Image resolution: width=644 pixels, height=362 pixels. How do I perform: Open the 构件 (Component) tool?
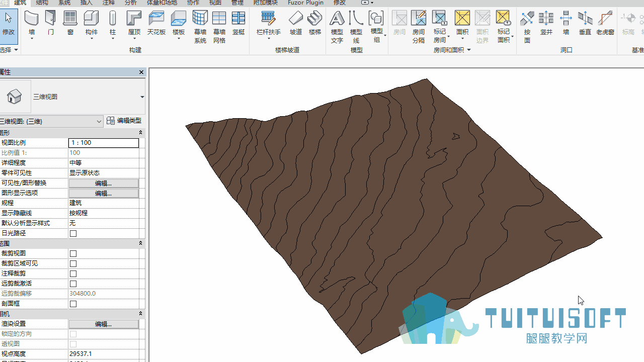[91, 24]
